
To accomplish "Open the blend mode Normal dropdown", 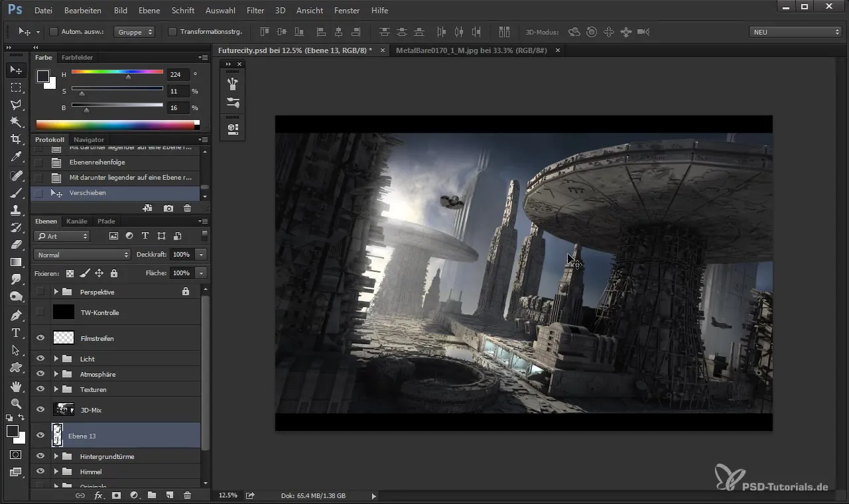I will click(82, 255).
